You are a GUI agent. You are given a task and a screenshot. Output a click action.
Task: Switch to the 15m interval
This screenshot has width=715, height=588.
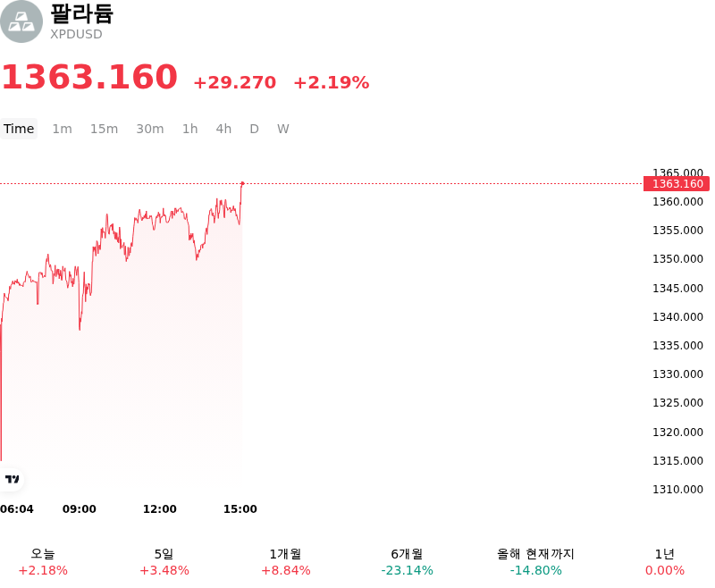point(104,129)
